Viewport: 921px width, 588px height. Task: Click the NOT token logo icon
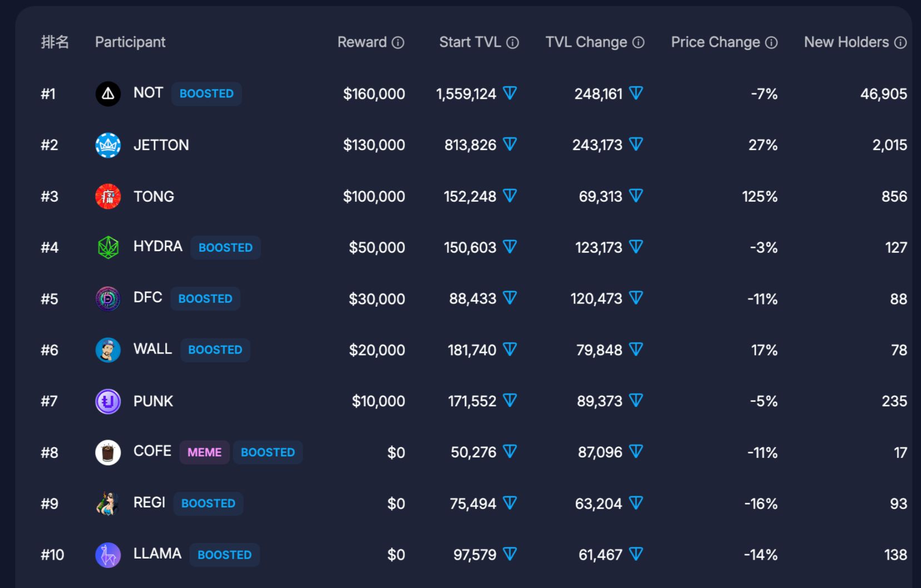pos(108,94)
